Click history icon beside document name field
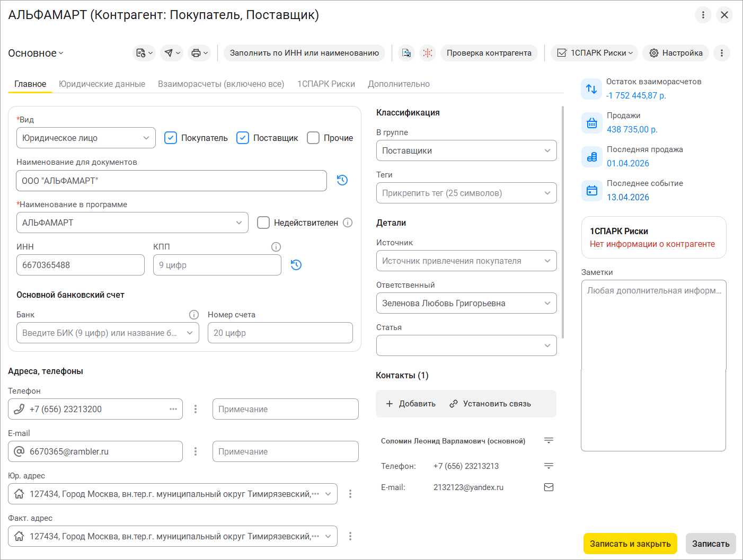Viewport: 743px width, 560px height. [x=342, y=180]
